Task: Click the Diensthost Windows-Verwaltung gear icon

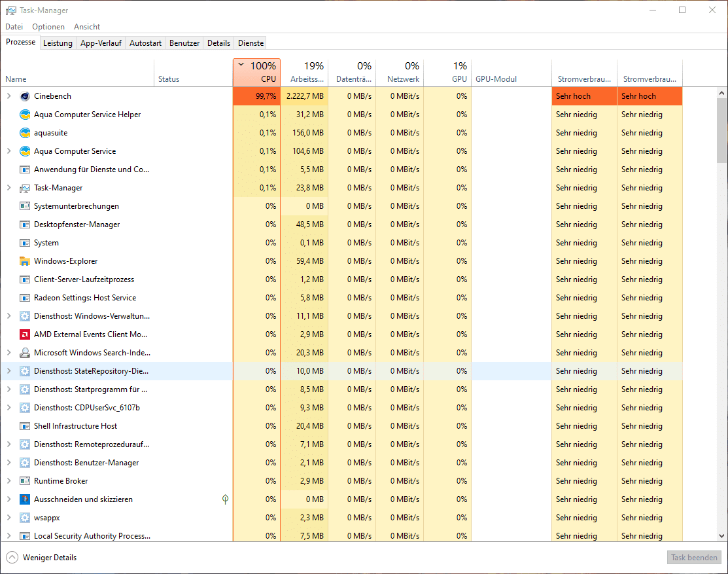Action: pyautogui.click(x=25, y=315)
